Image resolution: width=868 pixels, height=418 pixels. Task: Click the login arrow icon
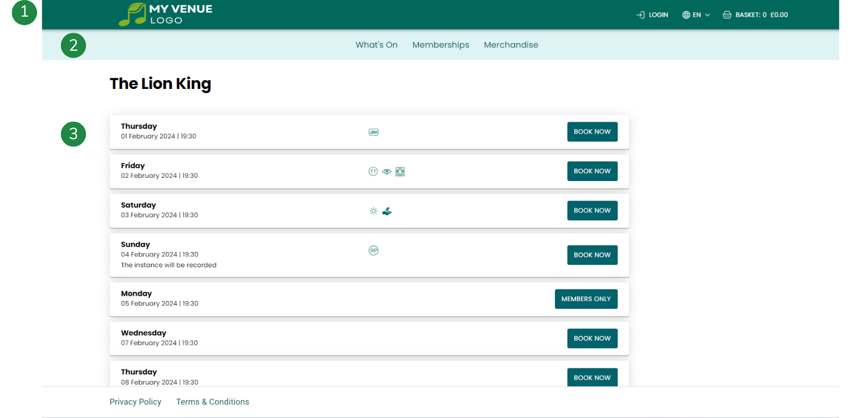[x=640, y=15]
